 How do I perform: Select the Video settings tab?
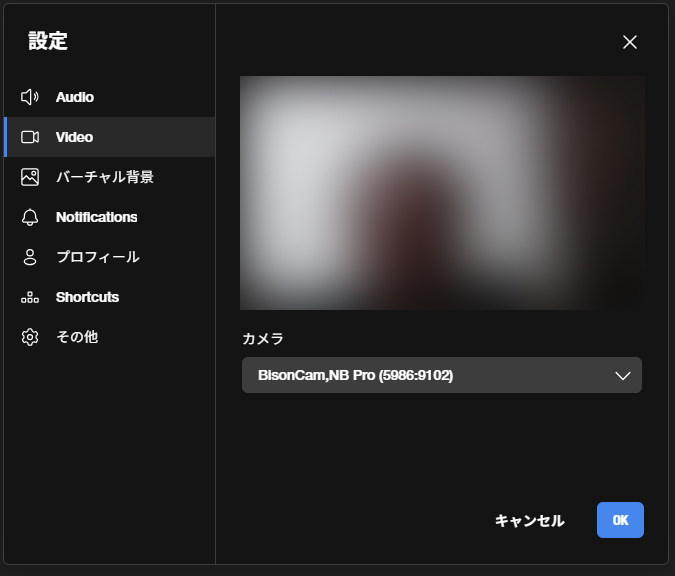(x=110, y=137)
